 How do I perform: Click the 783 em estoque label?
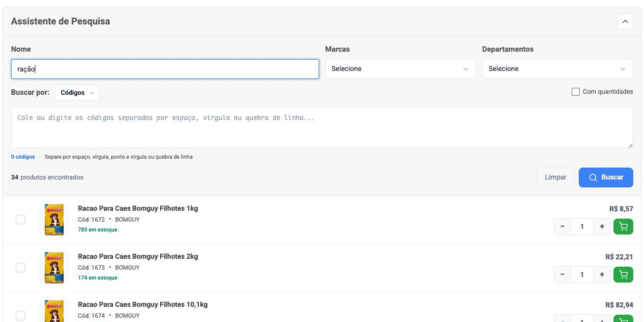(x=98, y=230)
